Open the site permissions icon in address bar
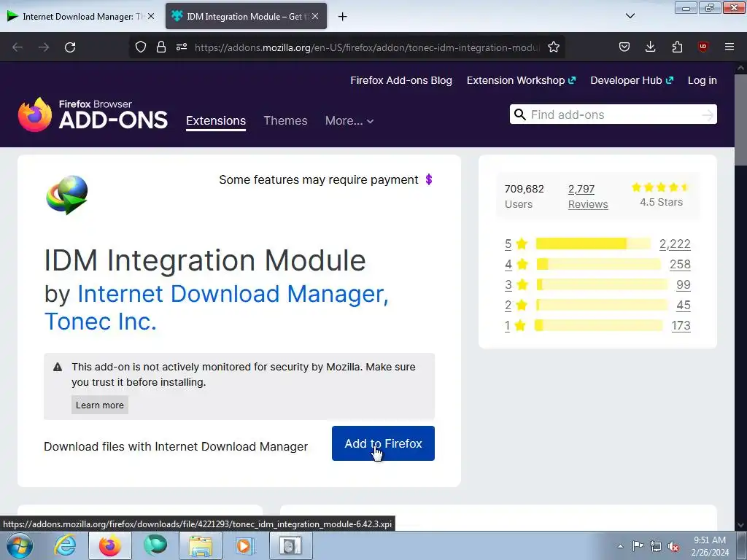747x560 pixels. (182, 47)
